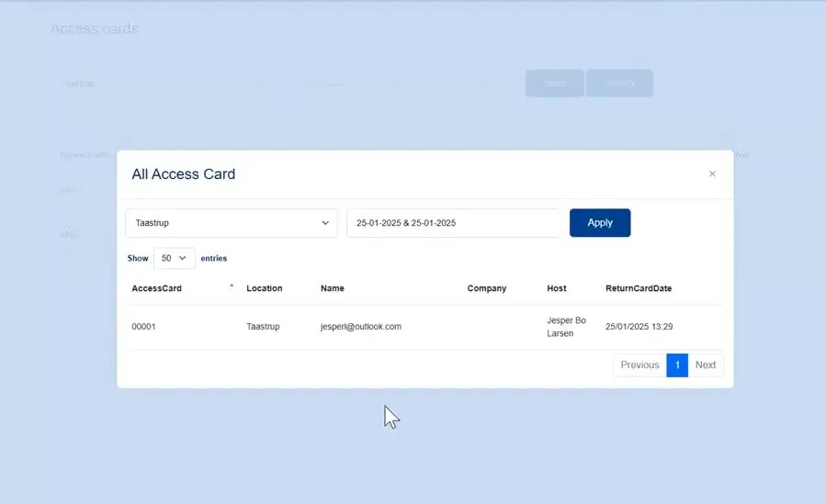Select page 1 in pagination
826x504 pixels.
click(677, 365)
